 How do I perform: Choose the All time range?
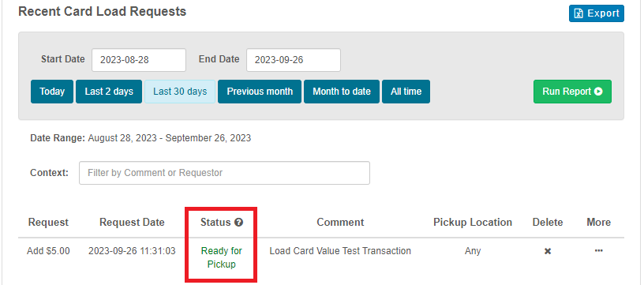pos(406,92)
